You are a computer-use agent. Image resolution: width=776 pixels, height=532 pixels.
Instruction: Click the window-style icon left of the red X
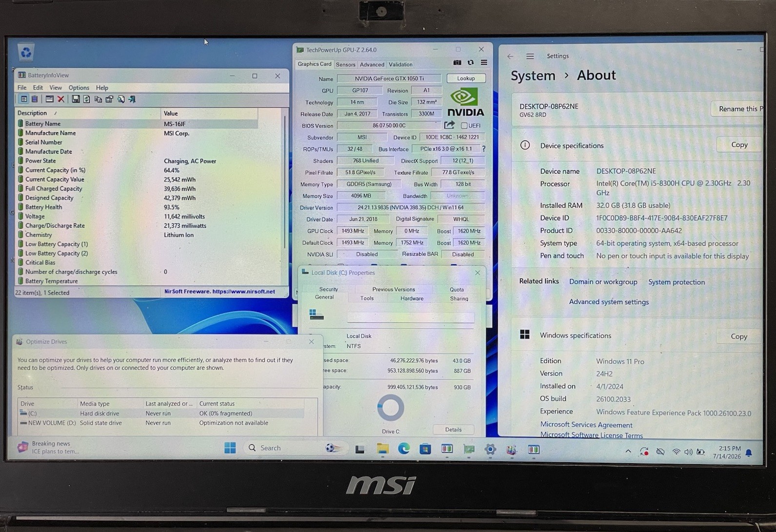click(x=49, y=99)
